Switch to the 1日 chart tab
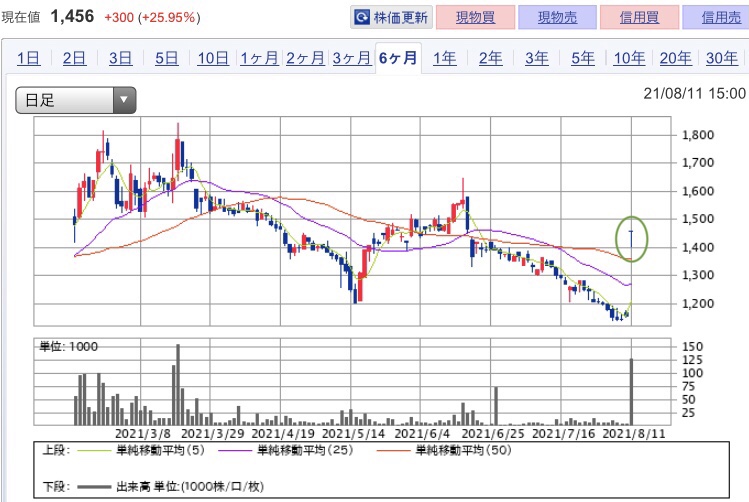This screenshot has width=749, height=502. 28,58
